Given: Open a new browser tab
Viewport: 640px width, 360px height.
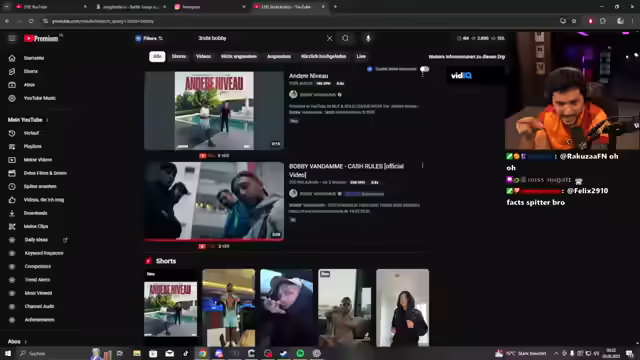Looking at the screenshot, I should (x=335, y=7).
